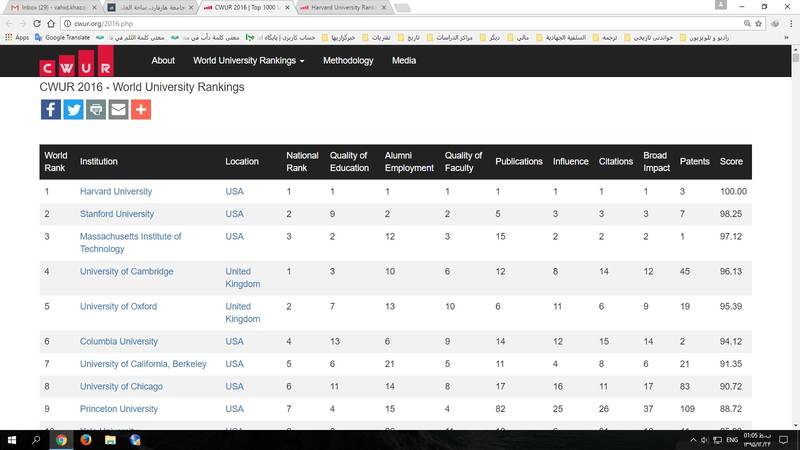The height and width of the screenshot is (450, 800).
Task: Open University of Chicago link
Action: click(121, 386)
